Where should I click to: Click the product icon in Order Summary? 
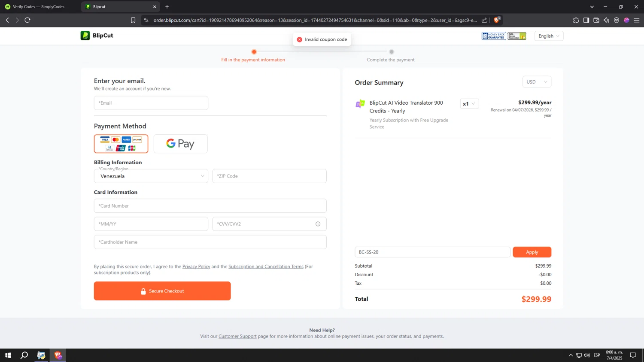coord(360,104)
